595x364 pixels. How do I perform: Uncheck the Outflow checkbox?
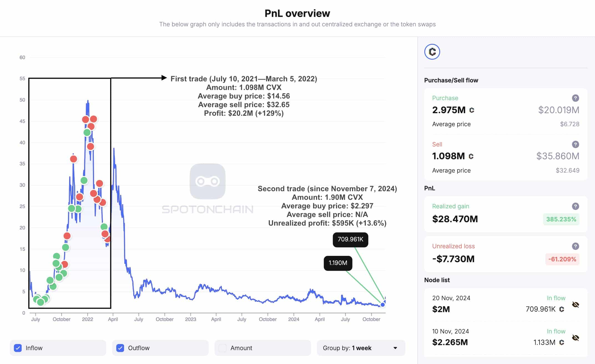tap(120, 348)
